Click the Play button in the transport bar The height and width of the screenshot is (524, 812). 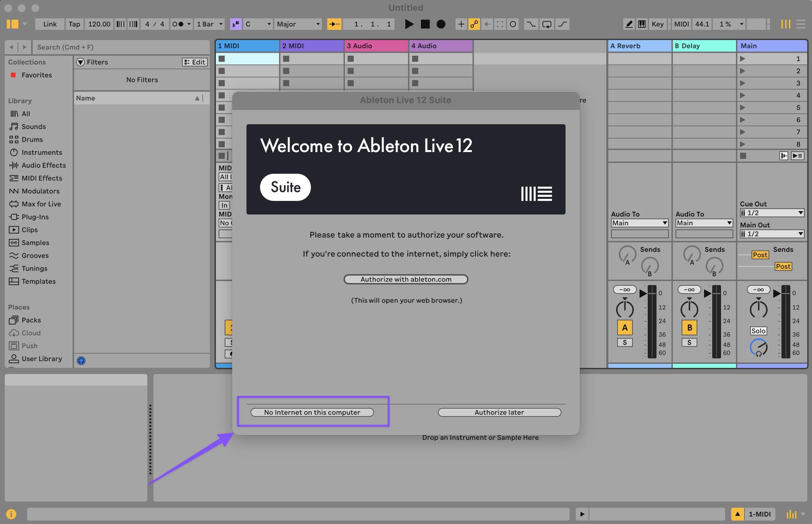pyautogui.click(x=409, y=24)
